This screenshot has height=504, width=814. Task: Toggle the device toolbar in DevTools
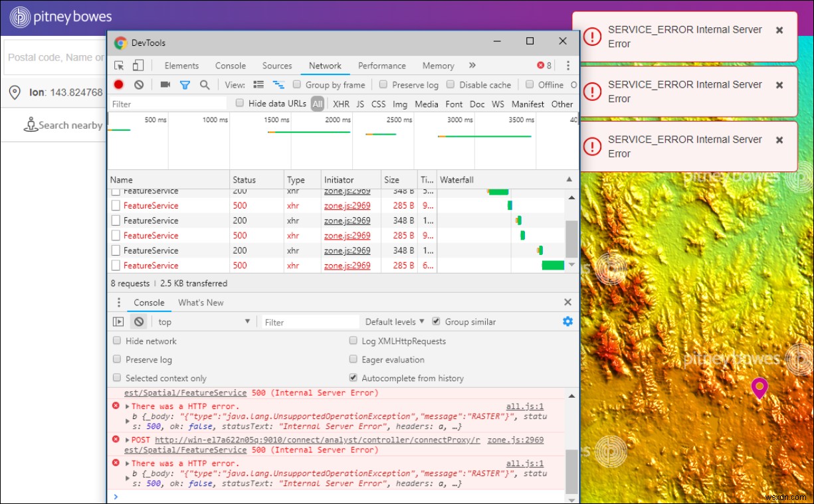[x=139, y=65]
